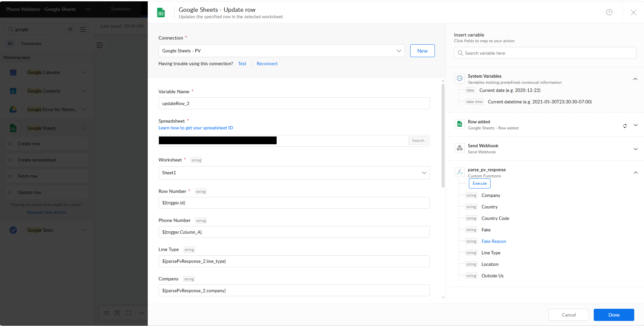Open the app filter settings icon
Image resolution: width=644 pixels, height=326 pixels.
[83, 30]
